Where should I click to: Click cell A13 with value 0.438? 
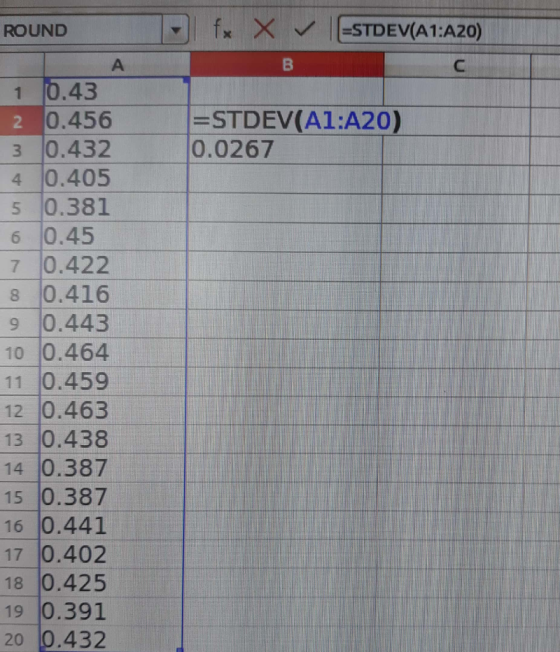(111, 439)
